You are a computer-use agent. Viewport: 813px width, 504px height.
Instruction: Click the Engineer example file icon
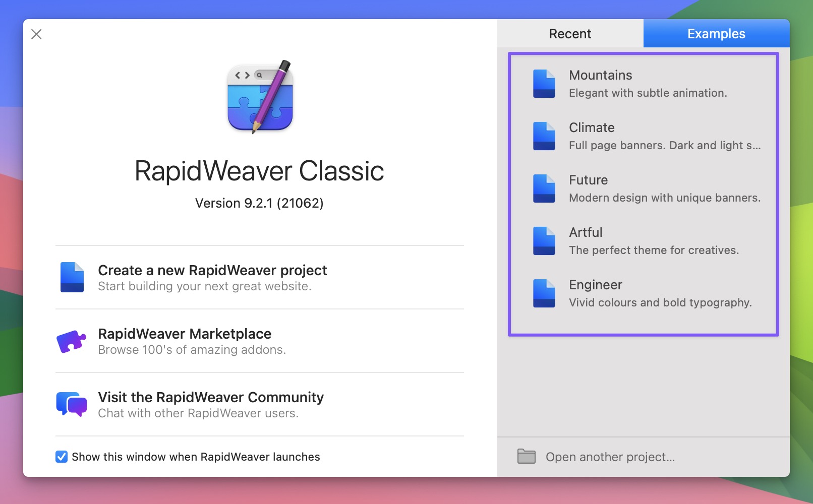544,293
